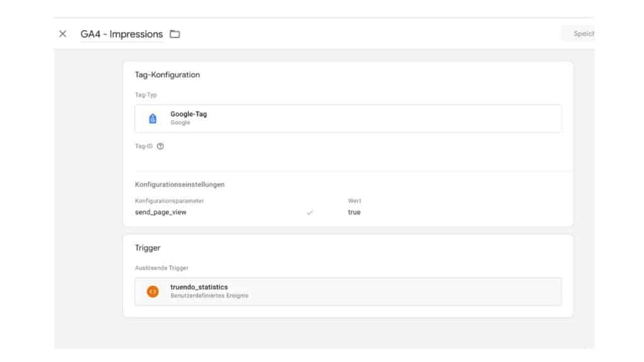Image resolution: width=644 pixels, height=362 pixels.
Task: Open the folder icon next to tag name
Action: (175, 34)
